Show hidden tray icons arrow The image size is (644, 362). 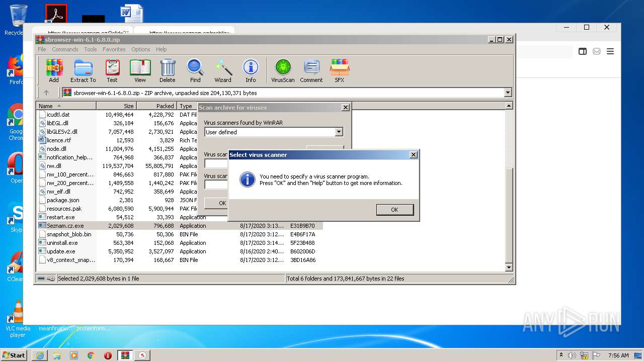tap(561, 355)
